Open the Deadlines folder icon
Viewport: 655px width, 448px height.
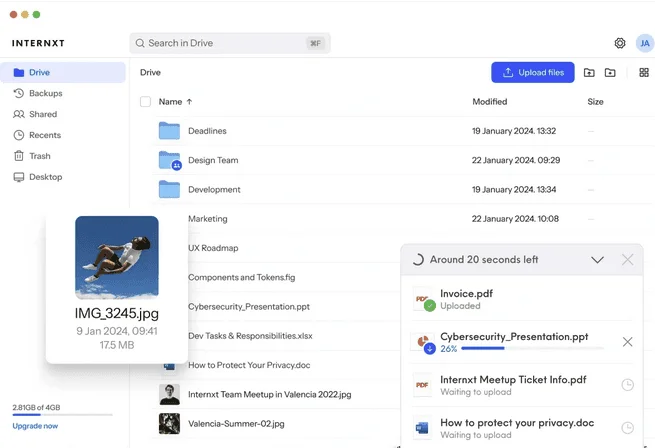(169, 131)
